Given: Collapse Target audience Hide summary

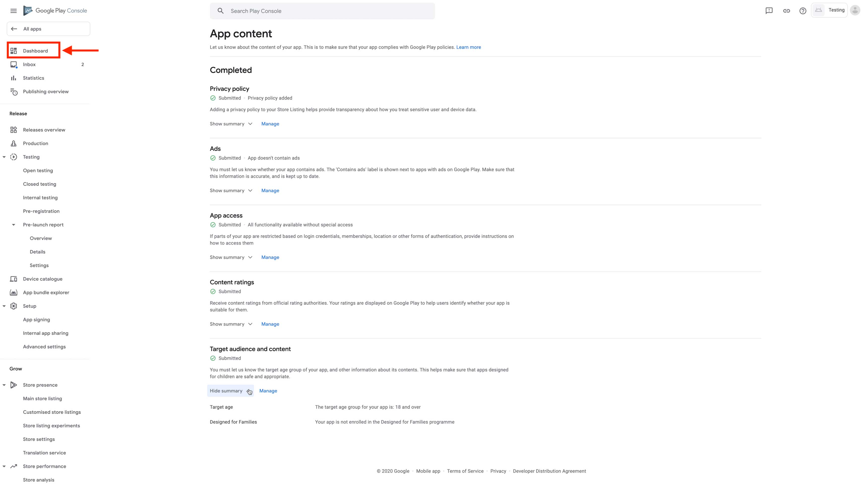Looking at the screenshot, I should pos(230,391).
